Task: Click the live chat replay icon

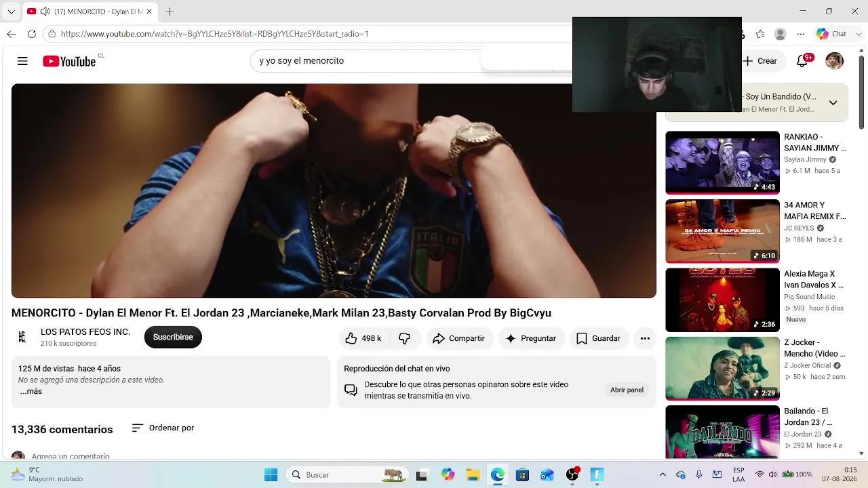Action: 351,390
